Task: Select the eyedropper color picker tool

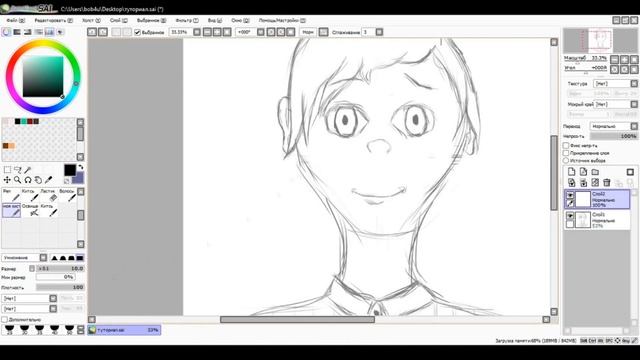Action: click(x=48, y=180)
